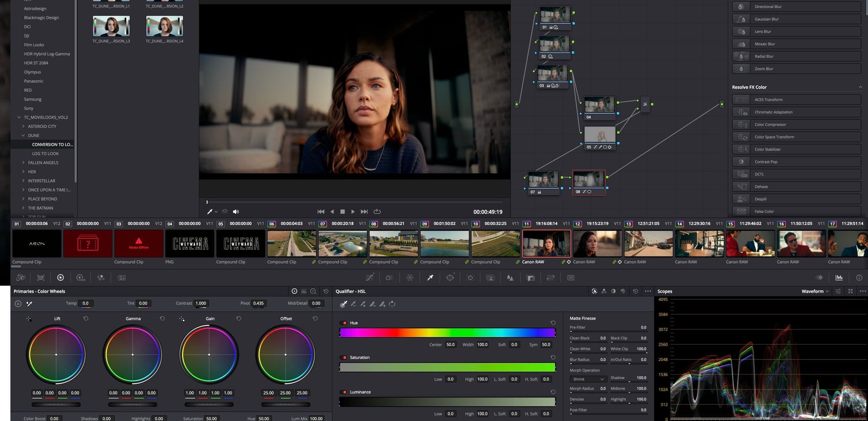Toggle loop playback in the viewer
Viewport: 868px width, 421px height.
(377, 212)
